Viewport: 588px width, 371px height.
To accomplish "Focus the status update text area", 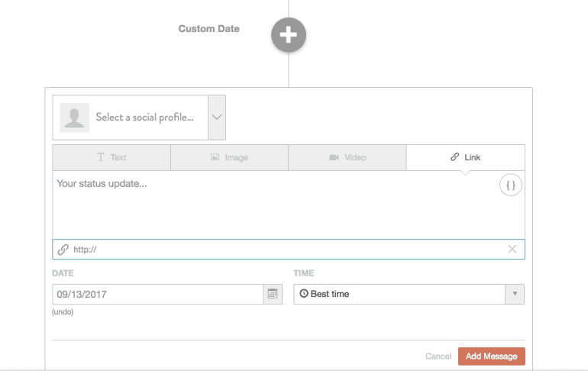I will pos(275,205).
